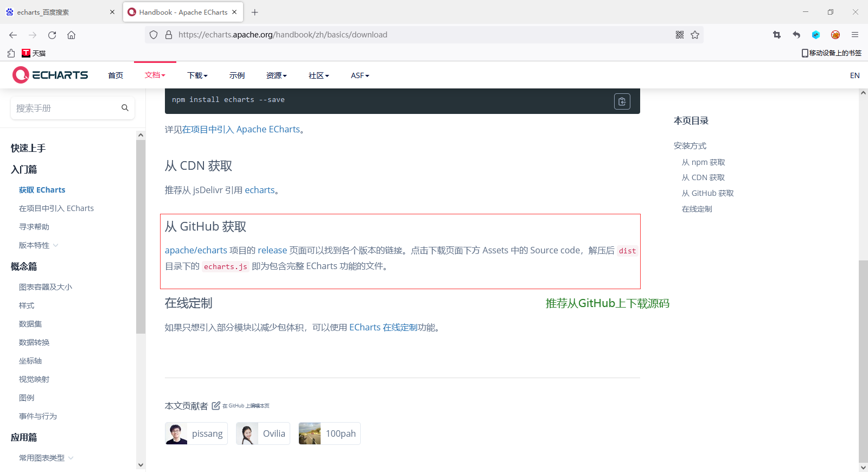This screenshot has height=472, width=868.
Task: Open the ASF dropdown menu
Action: coord(360,75)
